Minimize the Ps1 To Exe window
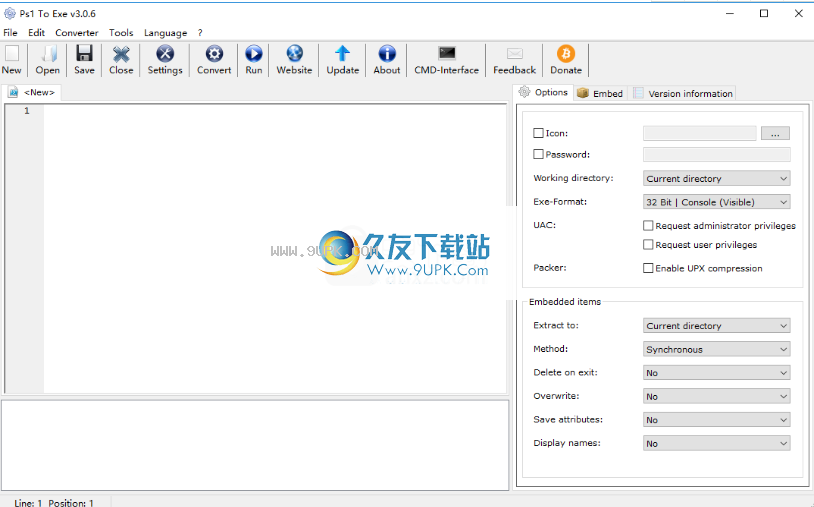The image size is (814, 507). pyautogui.click(x=730, y=13)
